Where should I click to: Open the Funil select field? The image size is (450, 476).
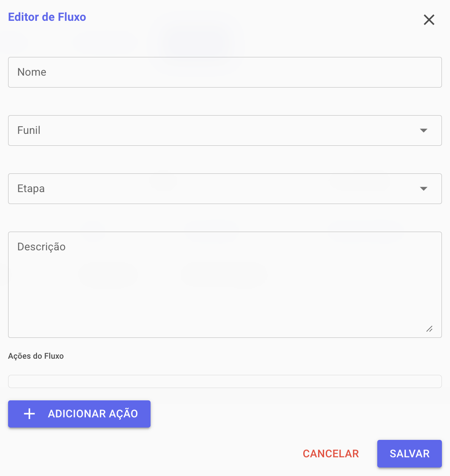pyautogui.click(x=213, y=130)
